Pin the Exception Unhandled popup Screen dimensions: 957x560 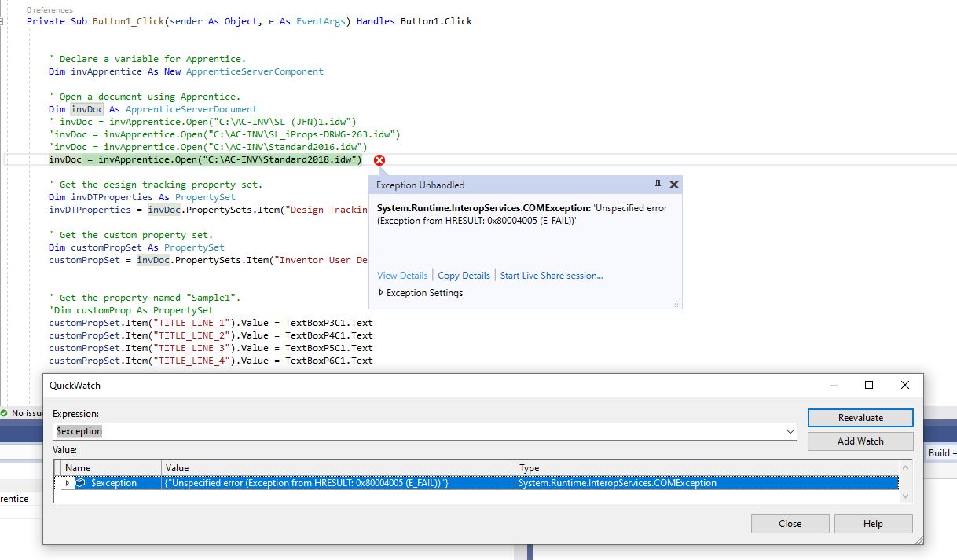point(658,185)
